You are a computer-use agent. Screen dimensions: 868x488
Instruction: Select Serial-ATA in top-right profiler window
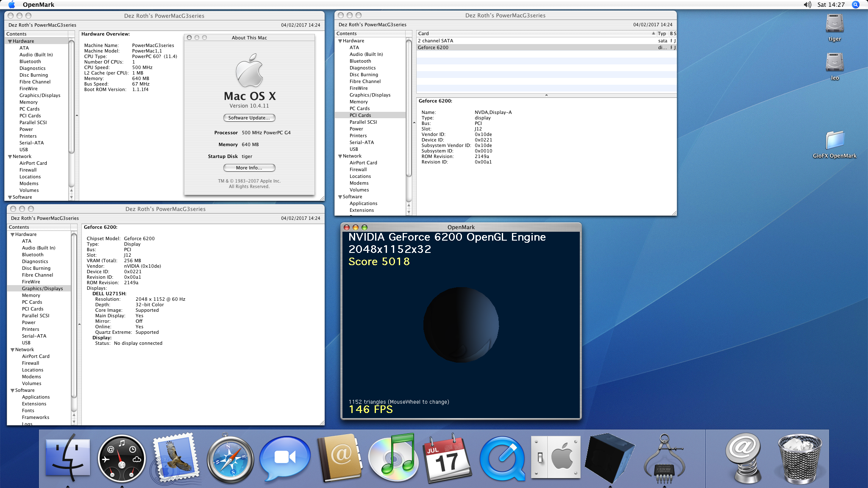pyautogui.click(x=362, y=142)
